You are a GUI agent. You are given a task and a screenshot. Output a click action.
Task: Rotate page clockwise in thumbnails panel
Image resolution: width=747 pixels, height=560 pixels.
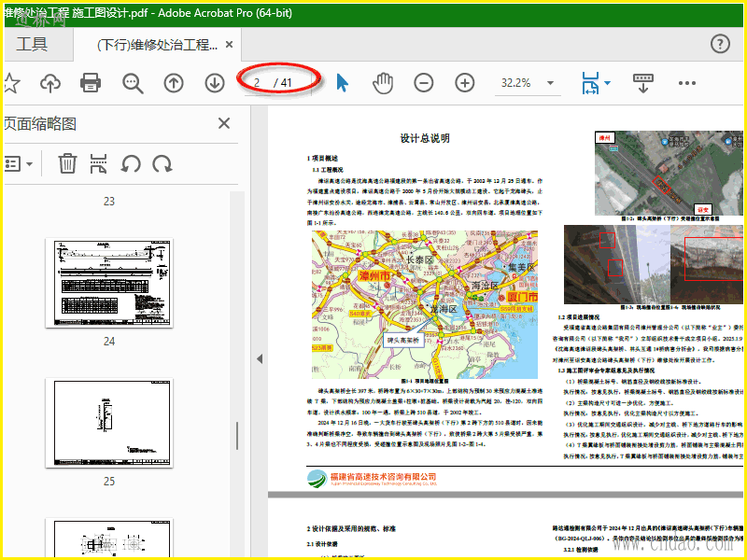click(x=162, y=164)
